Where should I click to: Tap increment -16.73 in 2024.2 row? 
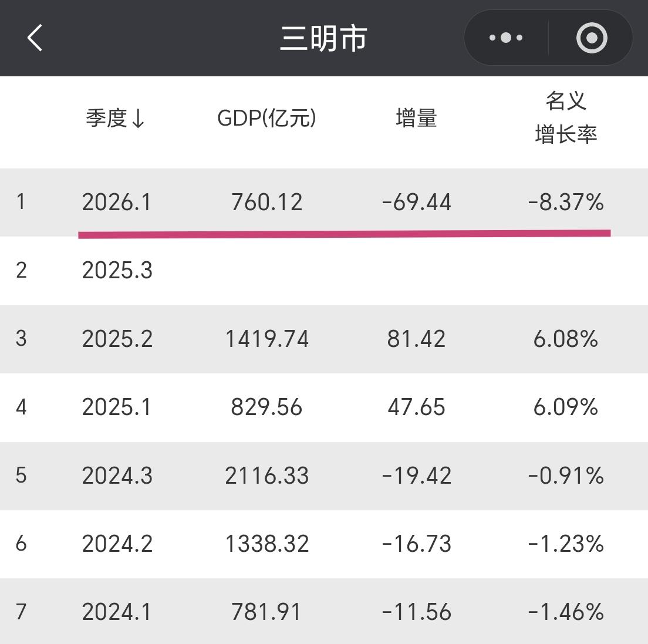click(416, 544)
